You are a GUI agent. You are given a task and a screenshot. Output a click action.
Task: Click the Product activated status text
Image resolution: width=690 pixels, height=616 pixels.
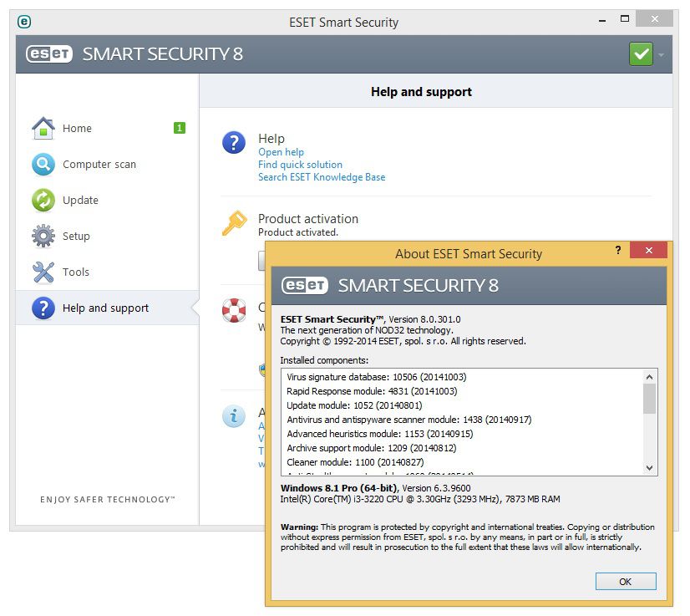[298, 232]
